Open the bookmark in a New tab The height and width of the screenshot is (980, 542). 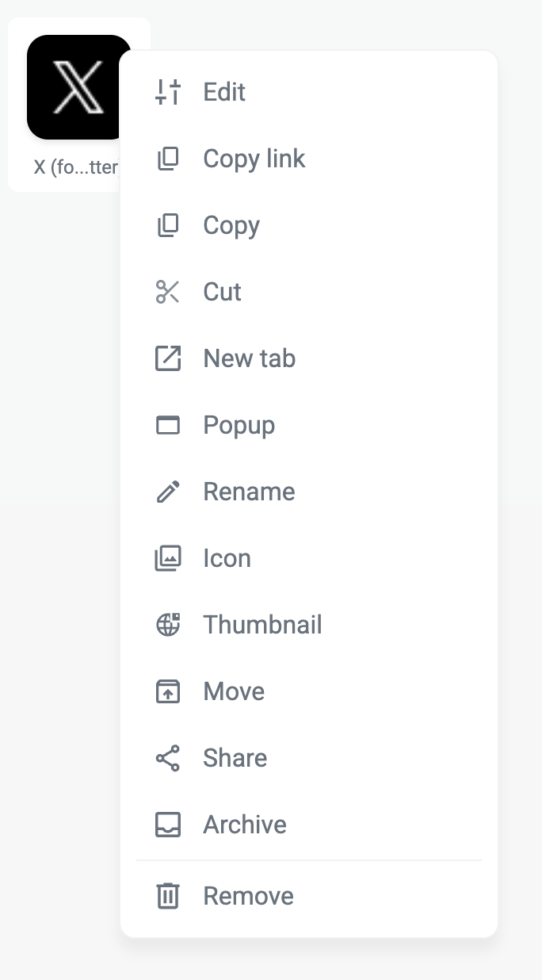(249, 359)
